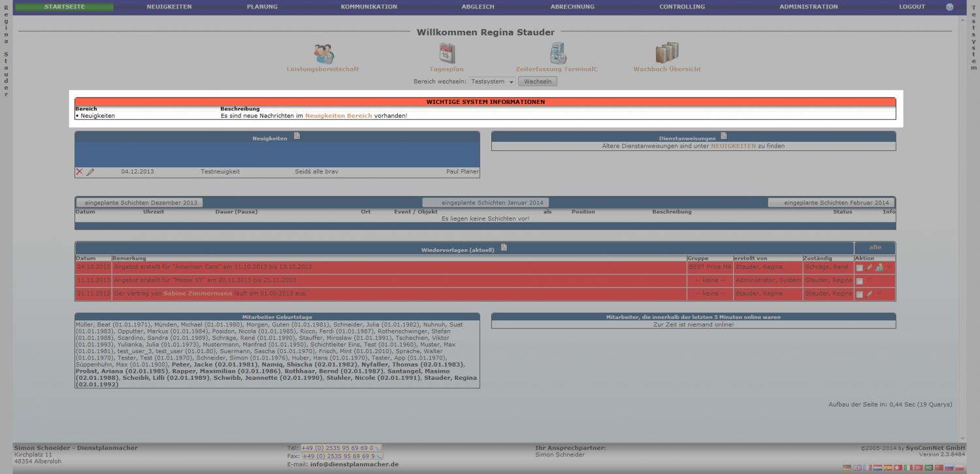Viewport: 980px width, 474px height.
Task: Show eingeplante Schichten Dezember 2013
Action: 140,203
